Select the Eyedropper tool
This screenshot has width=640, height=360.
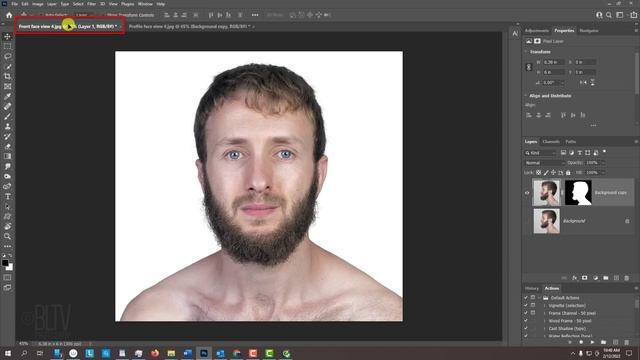(x=7, y=96)
